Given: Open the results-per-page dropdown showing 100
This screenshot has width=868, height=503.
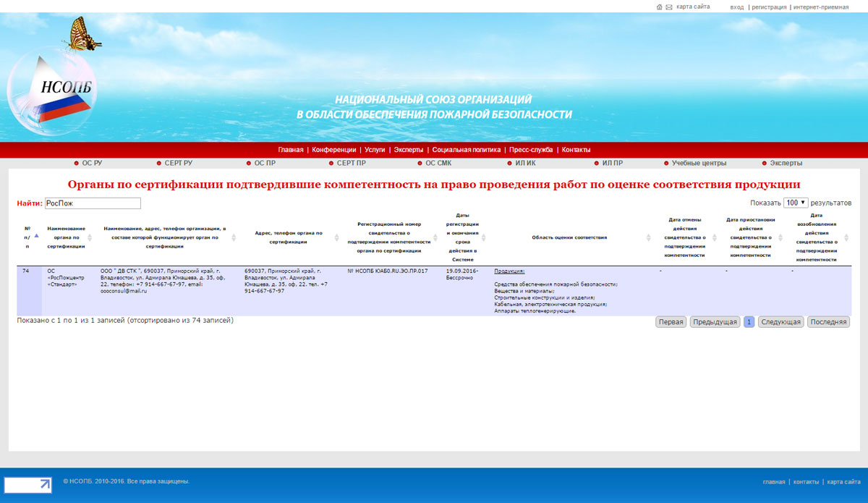Looking at the screenshot, I should (796, 203).
